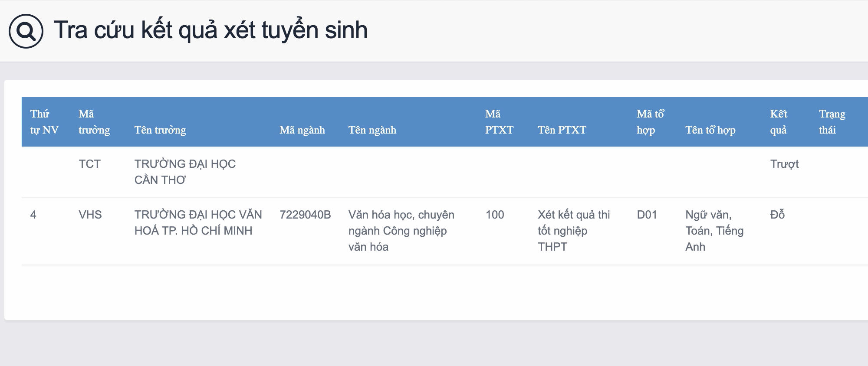The width and height of the screenshot is (868, 366).
Task: Click the page title Tra cứu kết quả xét tuyển sinh
Action: click(210, 30)
